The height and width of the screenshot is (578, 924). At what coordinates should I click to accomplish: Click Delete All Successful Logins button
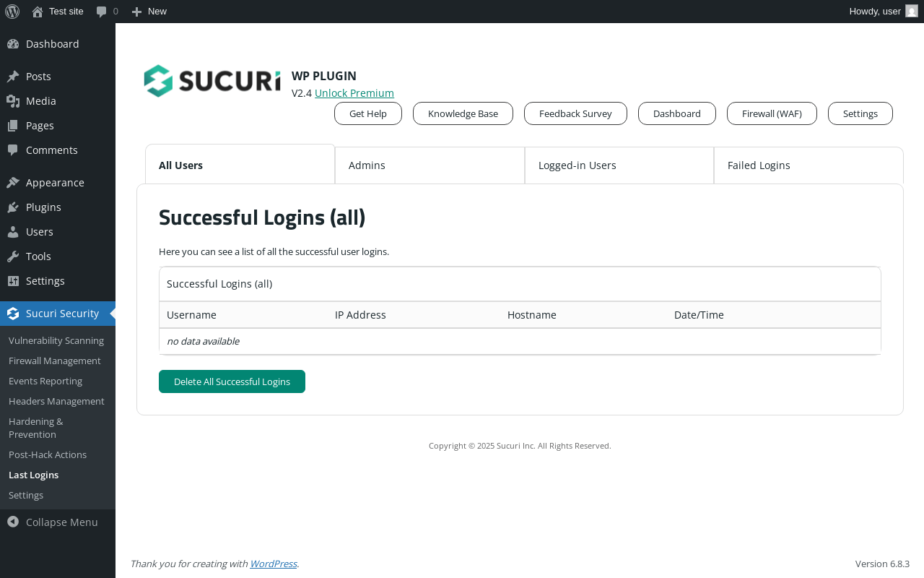point(232,381)
